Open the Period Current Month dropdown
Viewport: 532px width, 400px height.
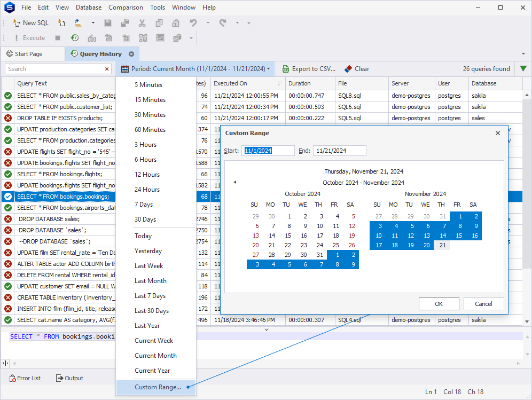point(196,69)
